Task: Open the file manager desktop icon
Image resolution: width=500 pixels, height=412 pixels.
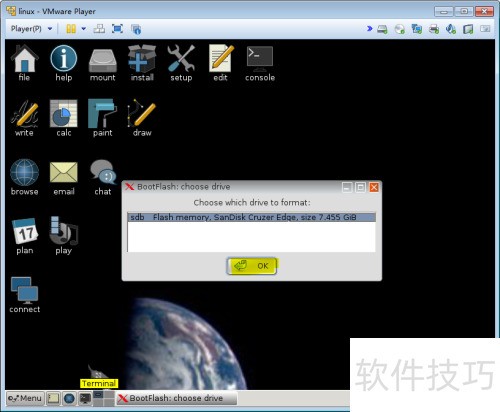Action: 24,63
